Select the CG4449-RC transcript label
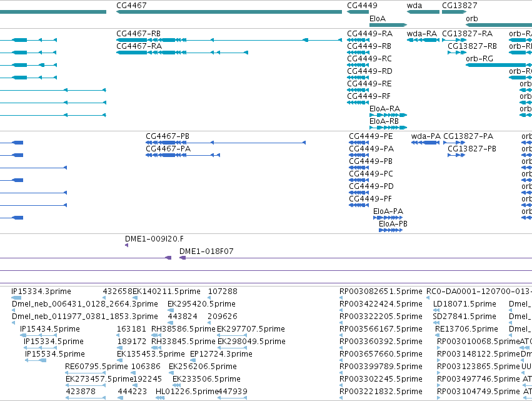This screenshot has width=532, height=401. click(x=369, y=59)
